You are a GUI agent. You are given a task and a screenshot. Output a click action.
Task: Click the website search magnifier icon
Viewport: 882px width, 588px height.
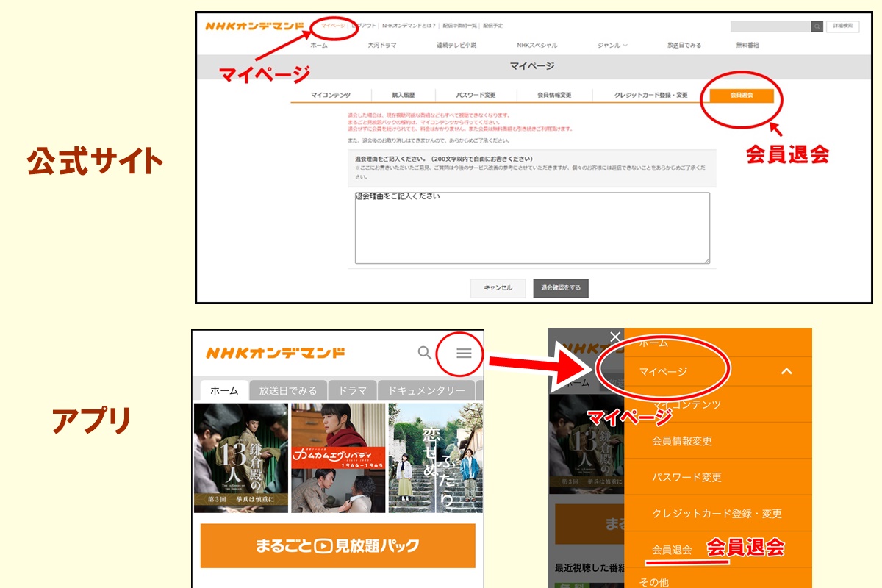pos(817,26)
